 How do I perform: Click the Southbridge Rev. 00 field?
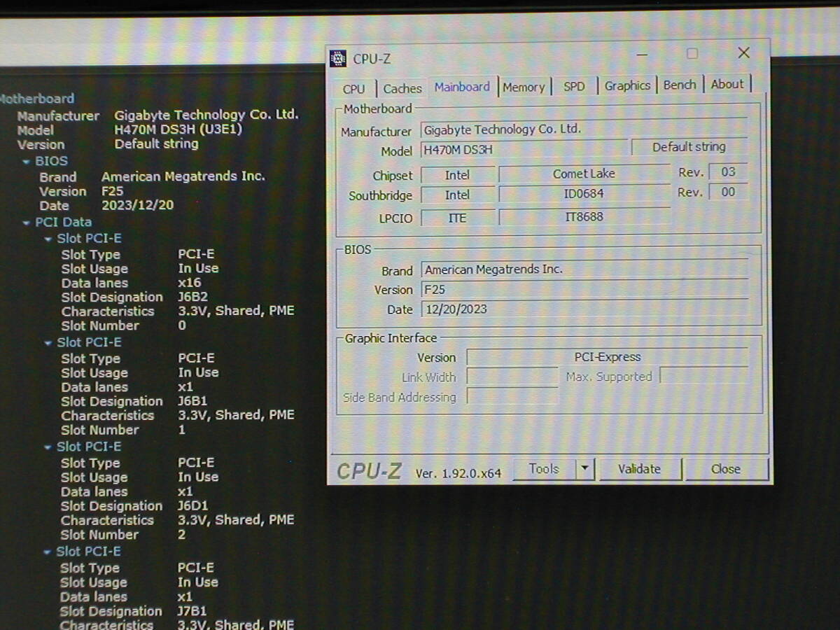pos(728,192)
